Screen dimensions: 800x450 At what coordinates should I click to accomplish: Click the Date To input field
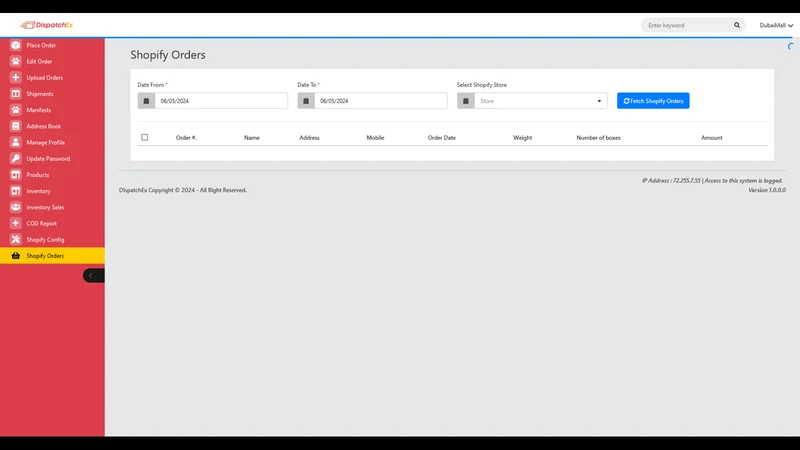[x=381, y=101]
